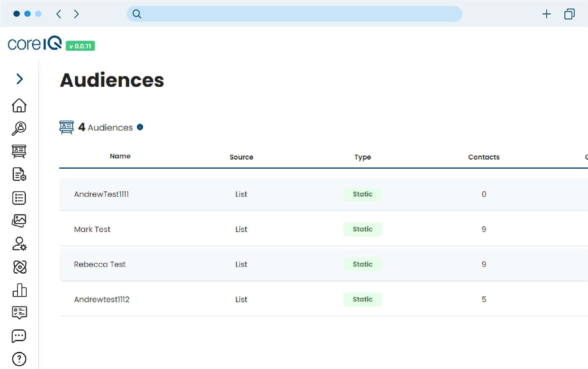This screenshot has width=588, height=369.
Task: Open the person search icon in the sidebar
Action: click(x=19, y=128)
